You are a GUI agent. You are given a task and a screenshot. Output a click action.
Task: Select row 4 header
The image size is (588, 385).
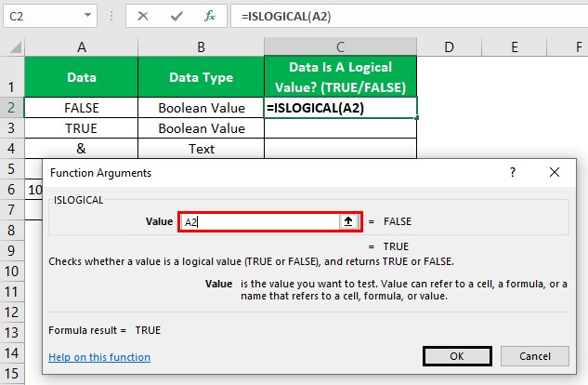(x=12, y=149)
